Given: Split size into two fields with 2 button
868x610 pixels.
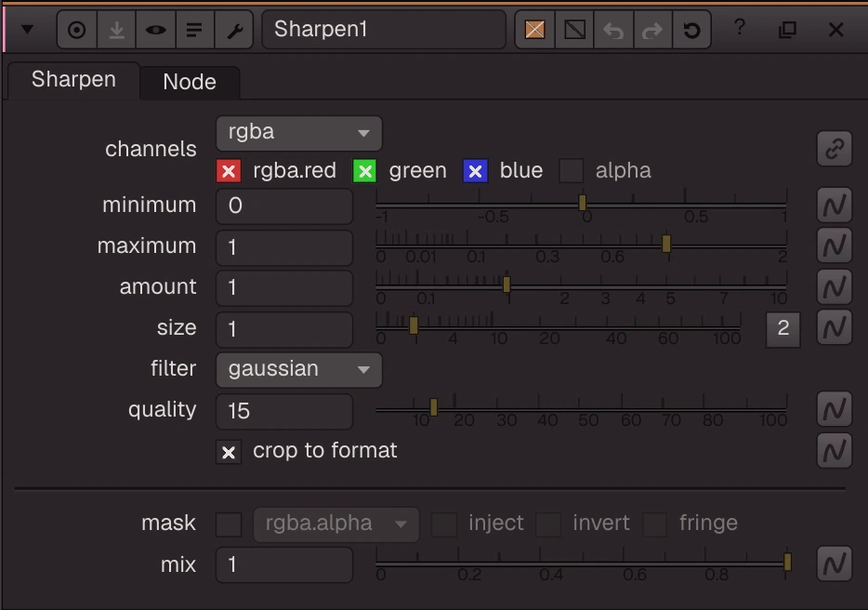Looking at the screenshot, I should [783, 329].
